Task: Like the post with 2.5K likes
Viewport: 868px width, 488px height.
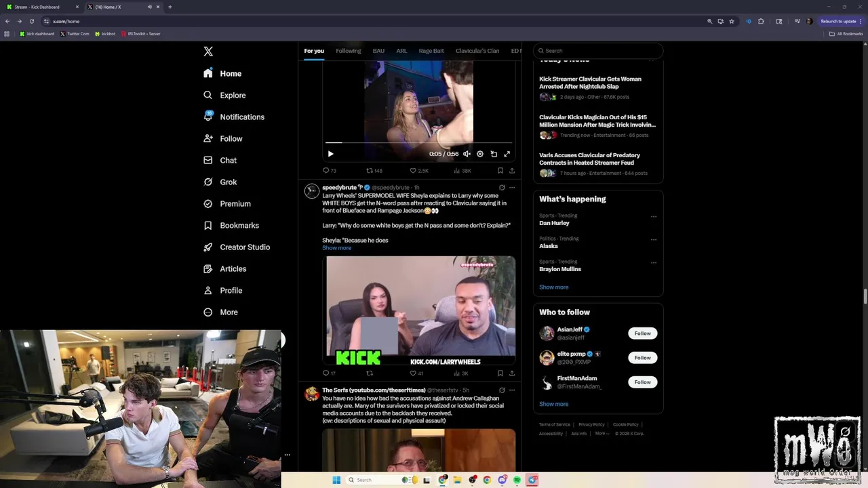Action: pos(419,171)
